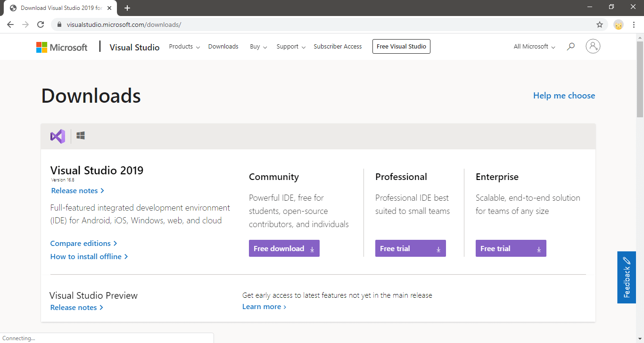Click Enterprise Free trial button
The height and width of the screenshot is (343, 644).
(511, 248)
